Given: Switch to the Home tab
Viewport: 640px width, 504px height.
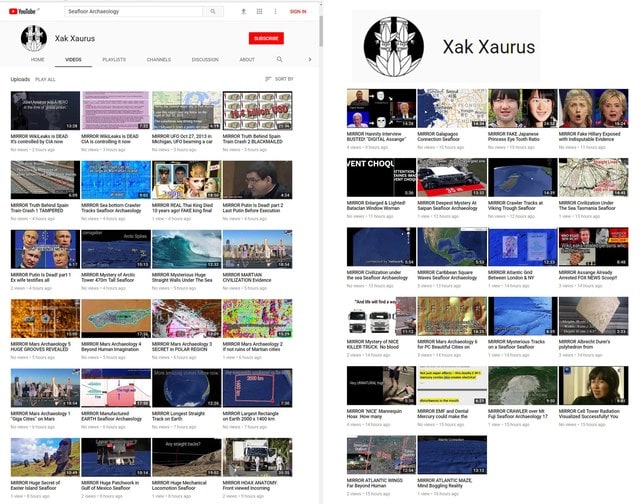Looking at the screenshot, I should [38, 60].
